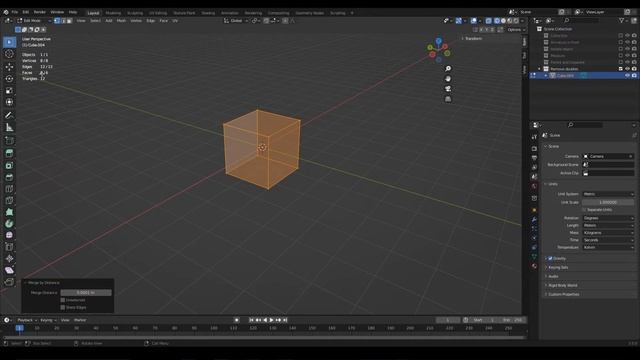
Task: Click the Merge Distance value field
Action: point(86,293)
